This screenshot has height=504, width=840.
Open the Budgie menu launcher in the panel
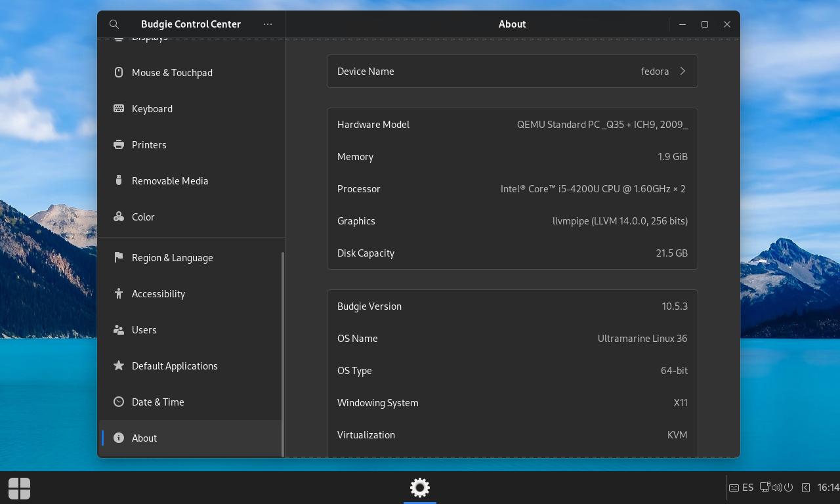(x=19, y=488)
